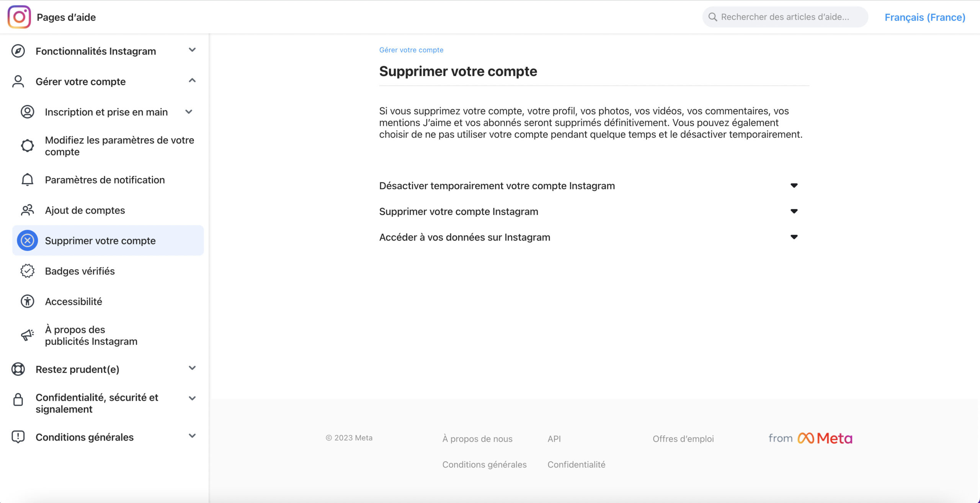Click the lifebuoy icon for Restez prudent(e)
980x503 pixels.
tap(18, 369)
